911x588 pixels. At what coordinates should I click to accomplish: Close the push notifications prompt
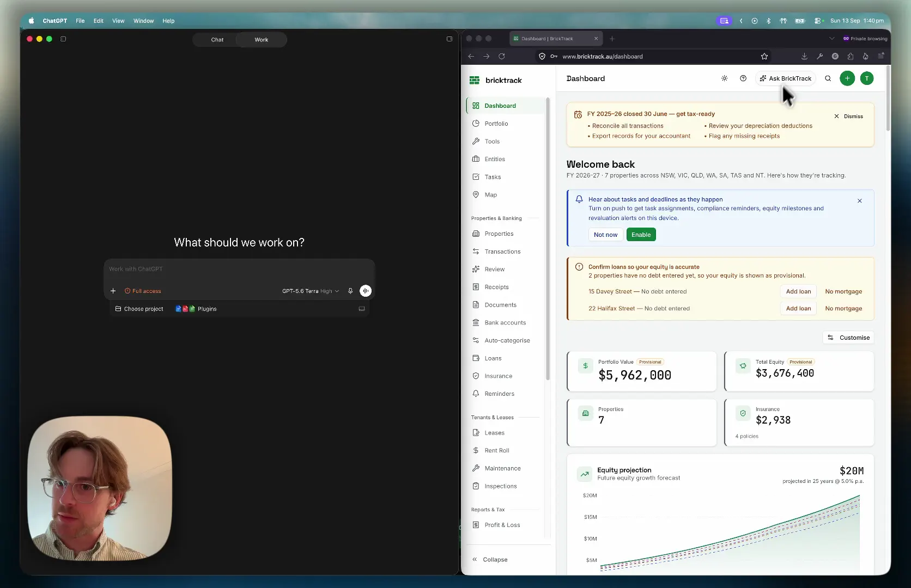[860, 201]
